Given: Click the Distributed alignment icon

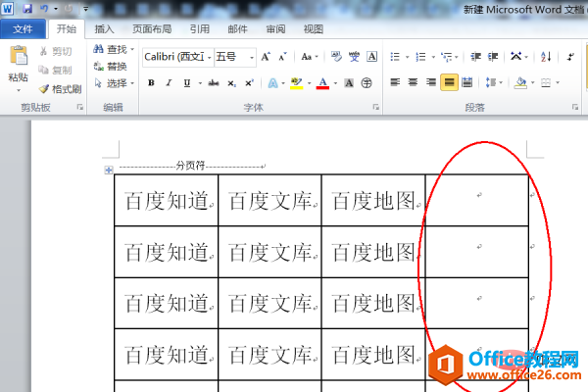Looking at the screenshot, I should click(466, 82).
